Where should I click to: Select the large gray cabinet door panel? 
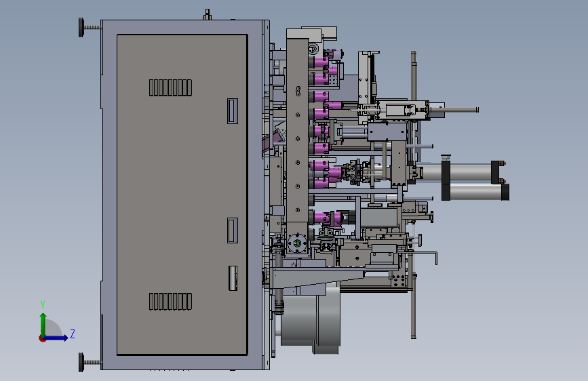click(182, 195)
